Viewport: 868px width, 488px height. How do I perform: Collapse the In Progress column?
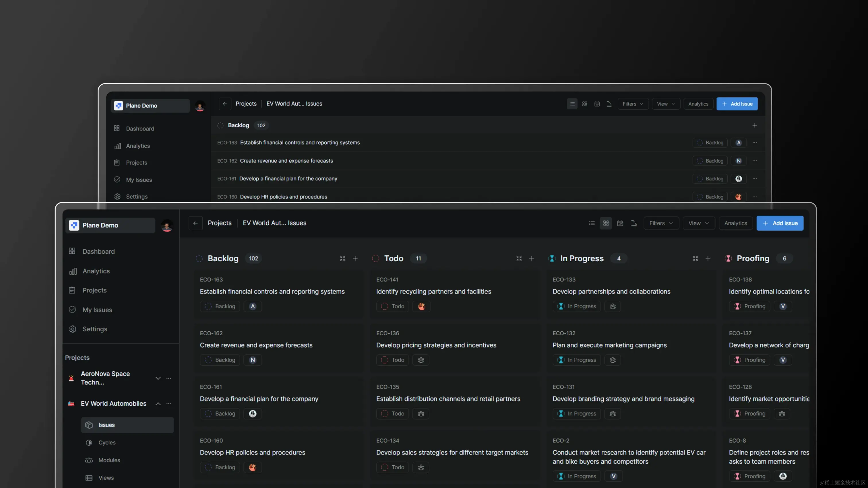tap(695, 258)
